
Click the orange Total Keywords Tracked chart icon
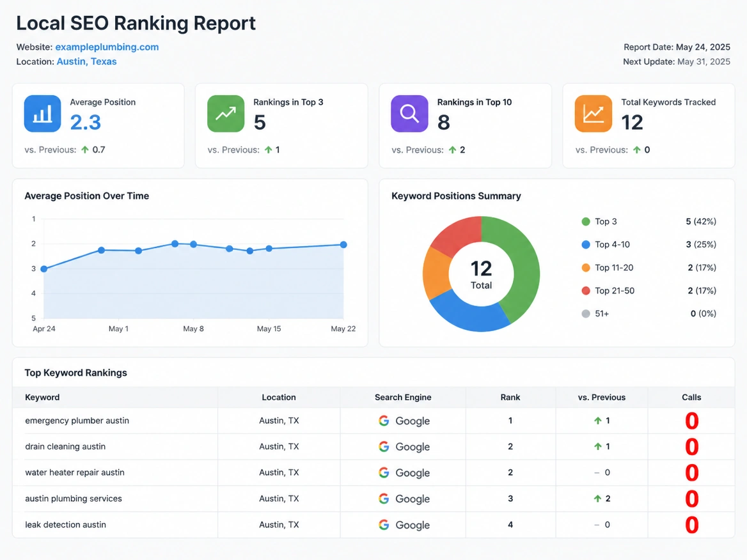[593, 114]
